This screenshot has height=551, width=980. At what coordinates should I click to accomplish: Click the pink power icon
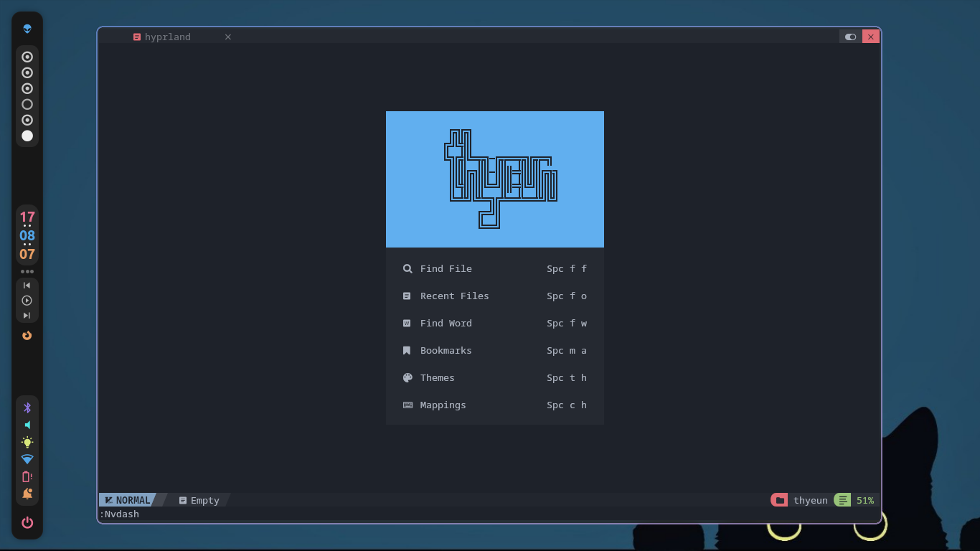[x=27, y=522]
